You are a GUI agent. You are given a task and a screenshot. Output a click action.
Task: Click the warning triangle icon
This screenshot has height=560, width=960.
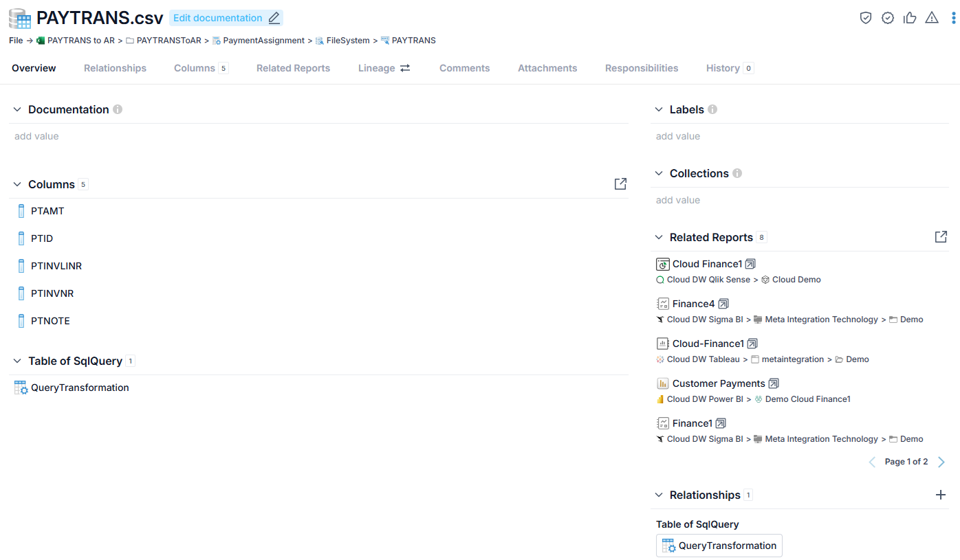tap(932, 18)
